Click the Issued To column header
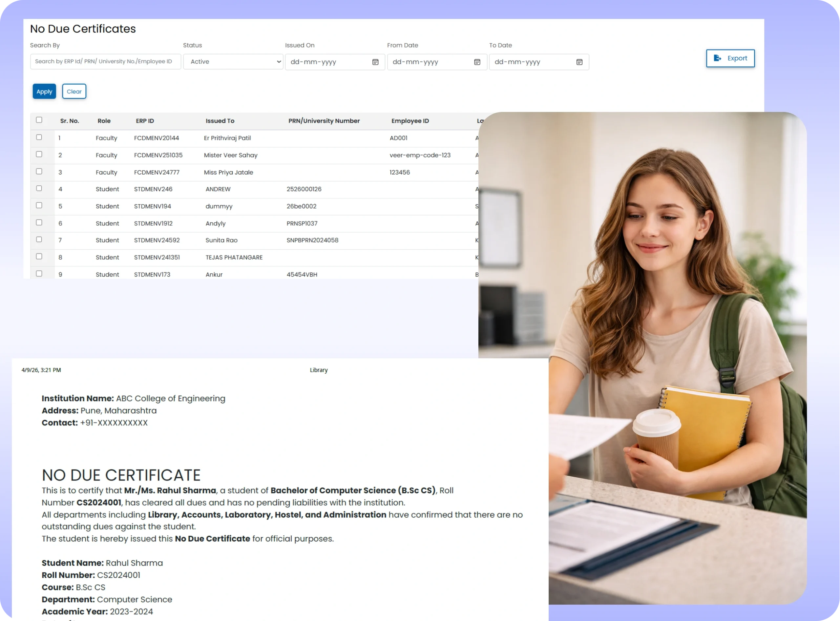Viewport: 840px width, 621px height. [220, 121]
